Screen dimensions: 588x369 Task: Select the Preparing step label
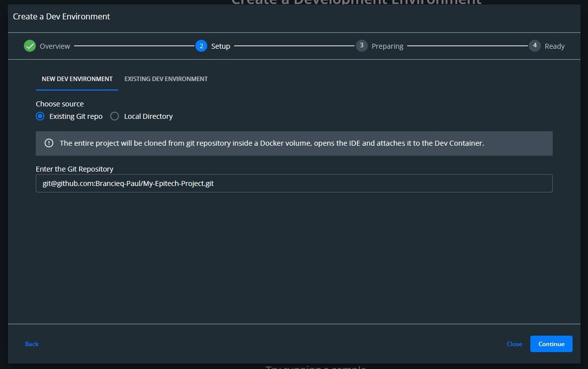[x=387, y=46]
